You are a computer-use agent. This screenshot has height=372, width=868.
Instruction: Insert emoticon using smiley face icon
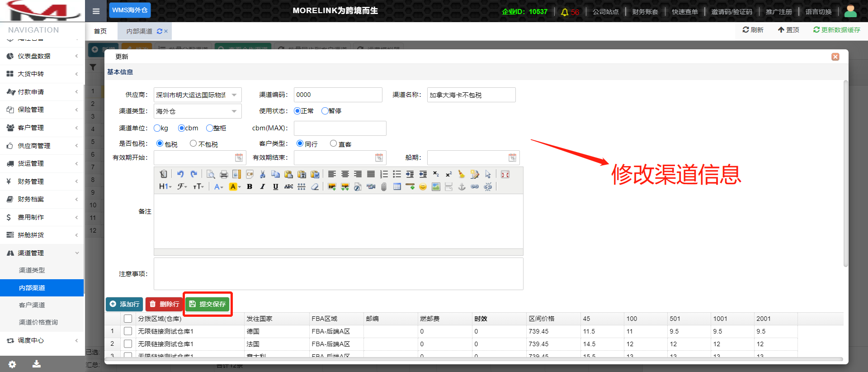(x=423, y=186)
